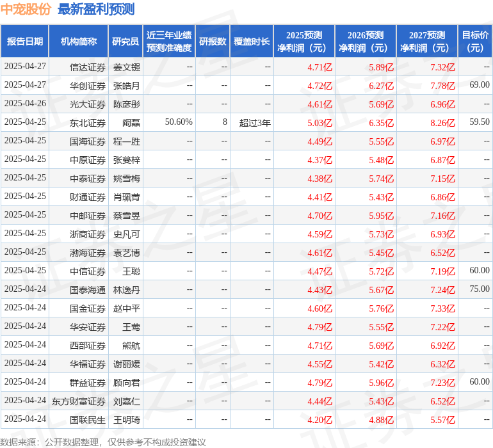
Task: Select the 目标价 column header
Action: click(x=475, y=42)
